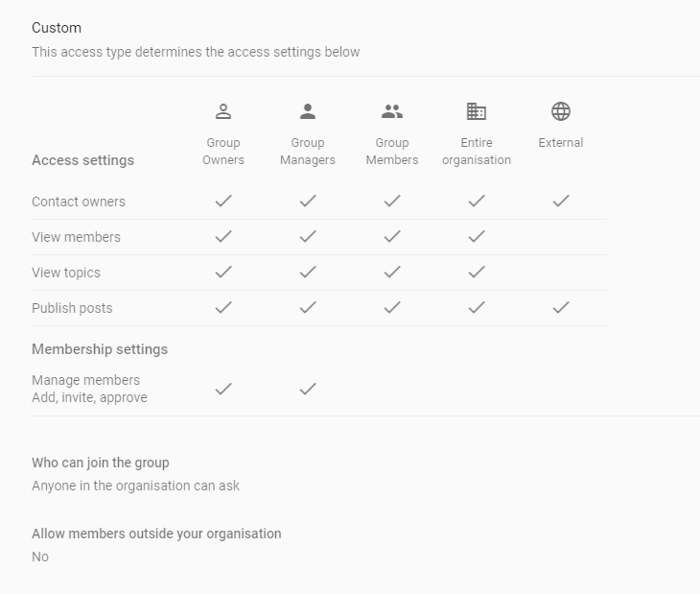Toggle Contact owners check for External
The image size is (700, 594).
tap(561, 202)
